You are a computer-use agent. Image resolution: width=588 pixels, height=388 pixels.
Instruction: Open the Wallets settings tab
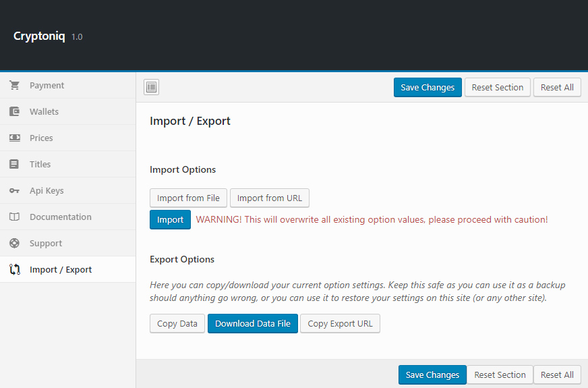click(x=44, y=112)
